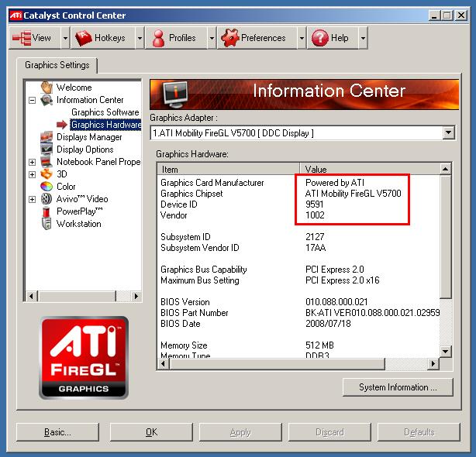Select Display Options tree entry
The image size is (476, 457).
[x=85, y=149]
